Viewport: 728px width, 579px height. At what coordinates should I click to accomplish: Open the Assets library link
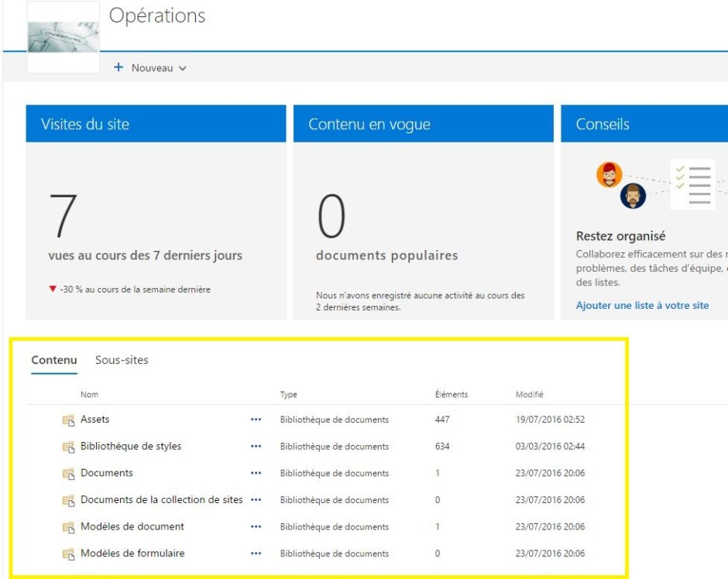coord(95,420)
